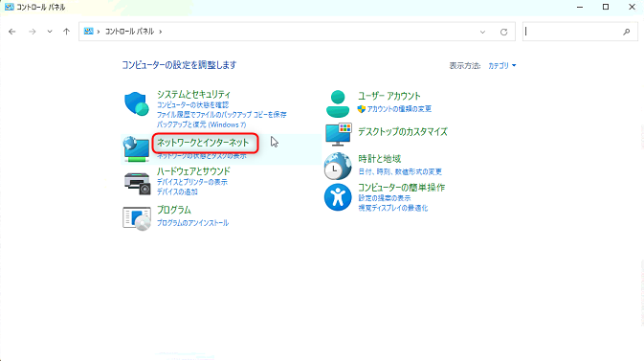Click the Control Panel icon in address bar
Image resolution: width=644 pixels, height=361 pixels.
point(88,32)
